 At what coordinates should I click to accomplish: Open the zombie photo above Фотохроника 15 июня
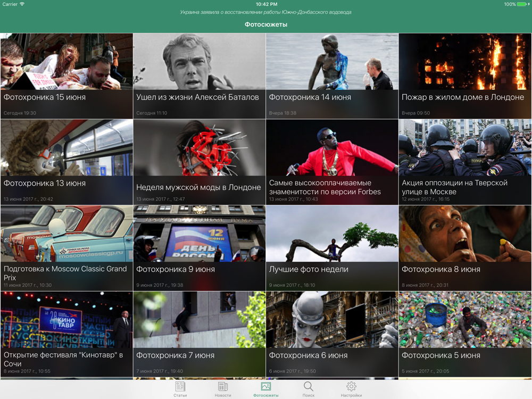pos(66,61)
